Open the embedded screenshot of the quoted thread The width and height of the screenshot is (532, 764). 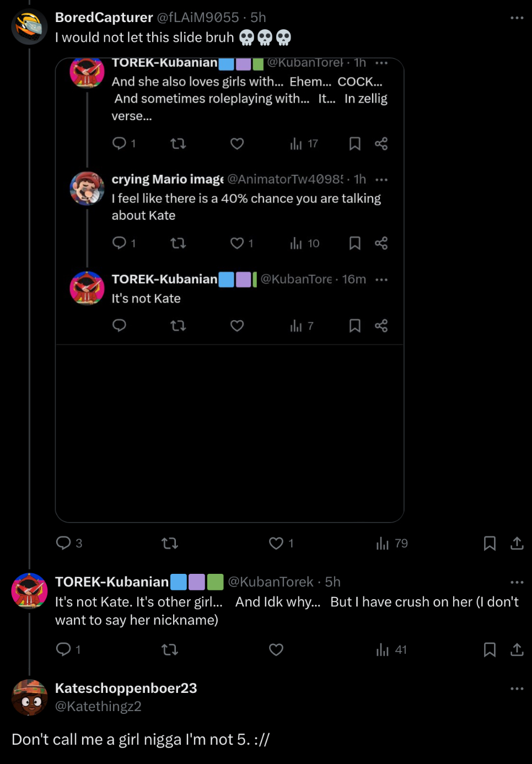tap(229, 290)
